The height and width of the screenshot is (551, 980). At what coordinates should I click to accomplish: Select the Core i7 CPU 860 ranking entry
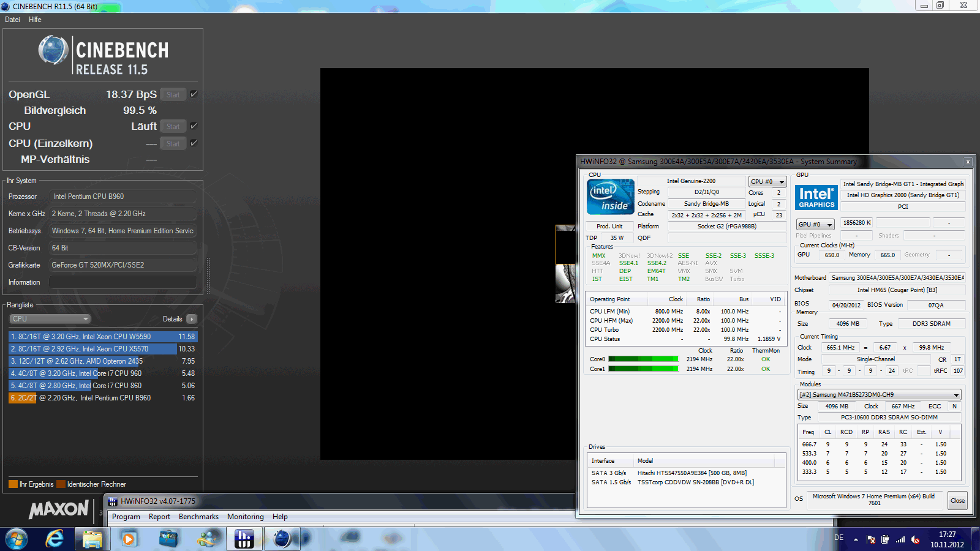[x=102, y=386]
